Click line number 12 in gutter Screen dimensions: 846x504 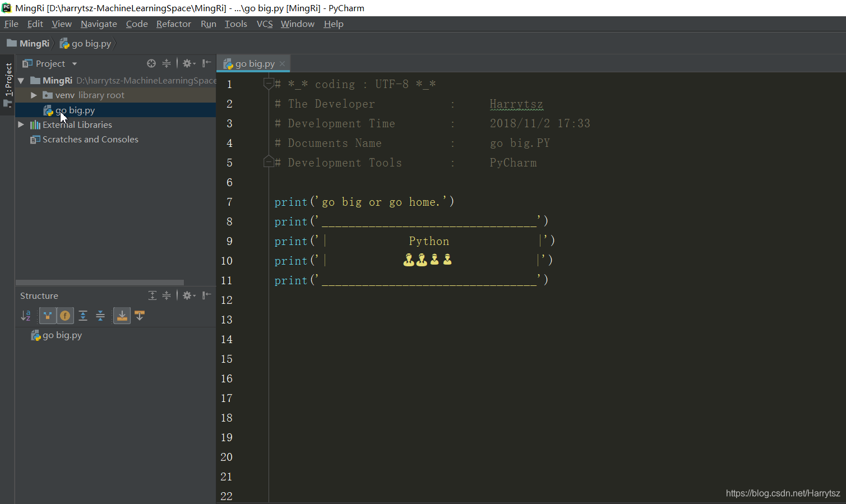click(226, 300)
